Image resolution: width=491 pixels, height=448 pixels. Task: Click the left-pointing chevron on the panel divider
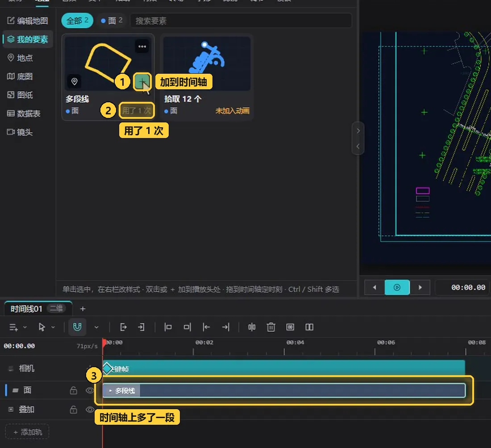358,147
